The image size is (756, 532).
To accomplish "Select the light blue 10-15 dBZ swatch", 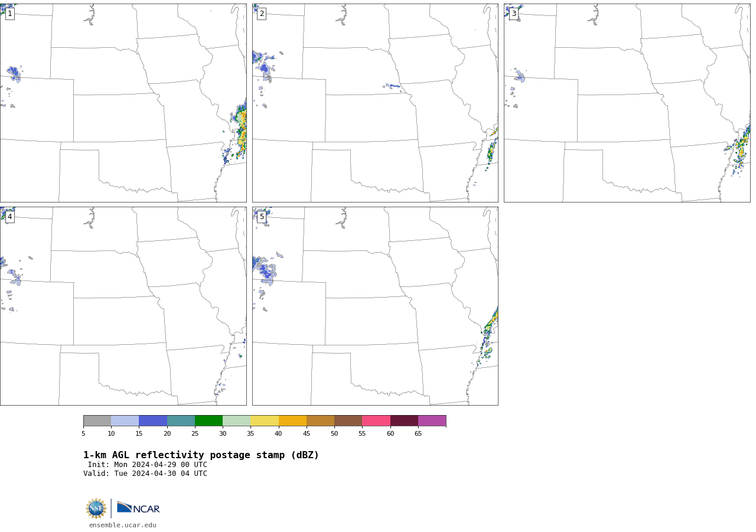I will tap(125, 420).
